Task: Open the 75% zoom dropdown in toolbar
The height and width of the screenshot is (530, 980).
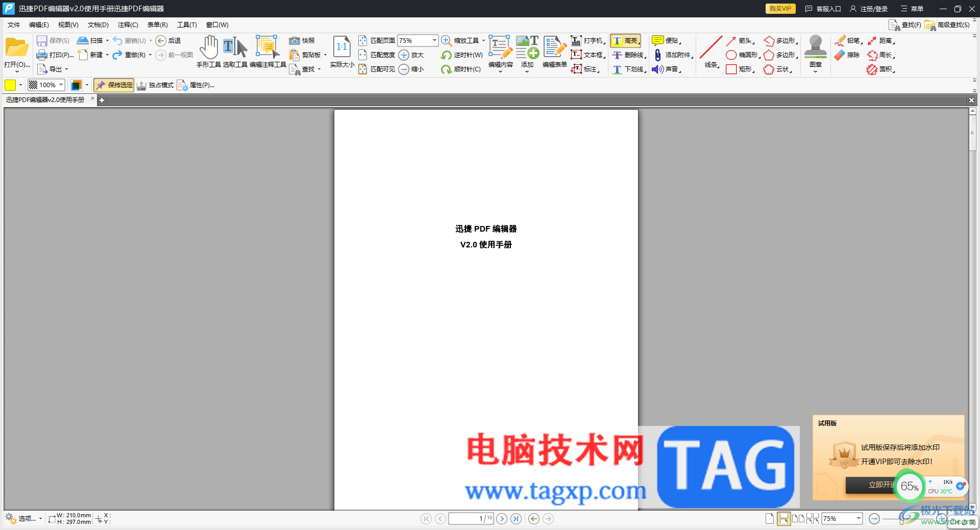Action: point(434,40)
